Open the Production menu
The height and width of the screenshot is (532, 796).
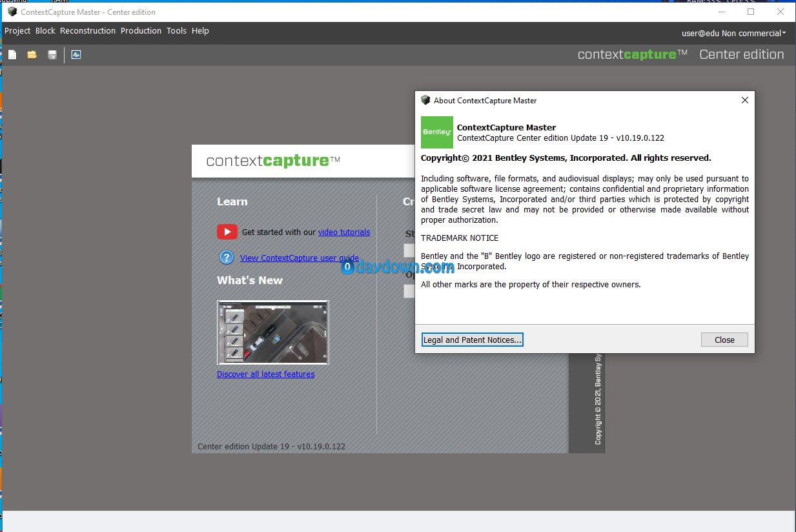click(x=141, y=31)
